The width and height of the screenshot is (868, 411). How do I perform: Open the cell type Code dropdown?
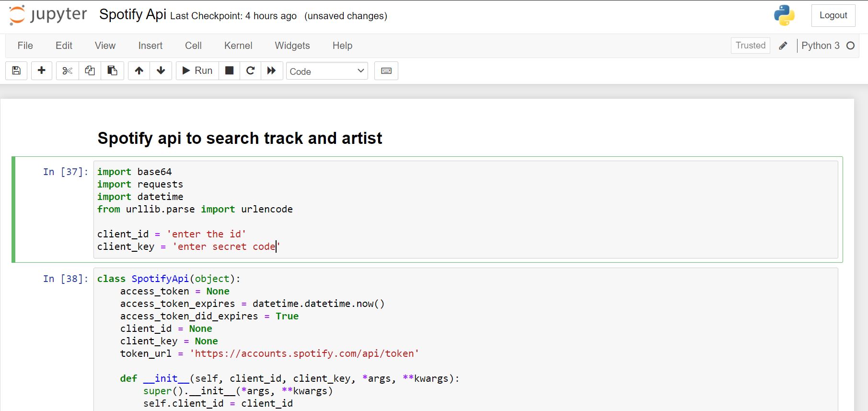[x=327, y=71]
